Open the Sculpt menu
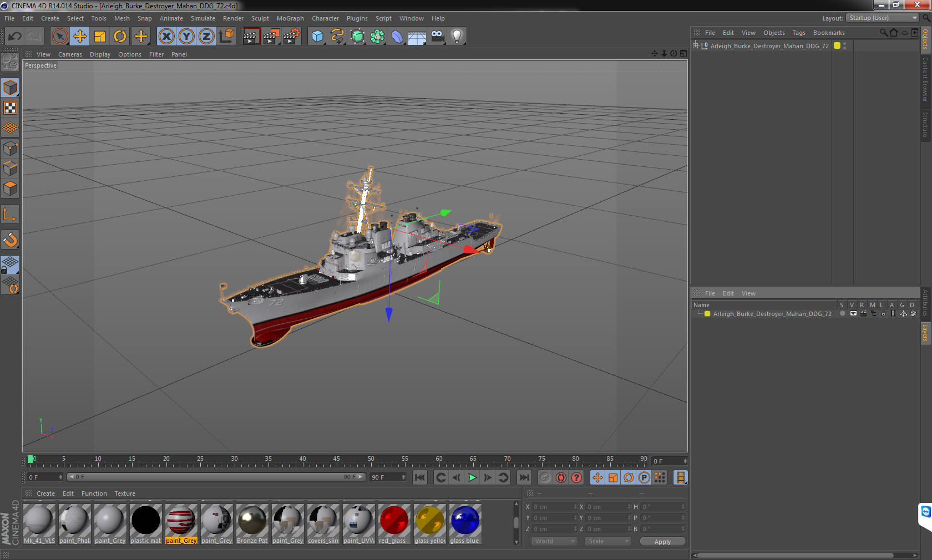This screenshot has width=932, height=560. pyautogui.click(x=260, y=18)
